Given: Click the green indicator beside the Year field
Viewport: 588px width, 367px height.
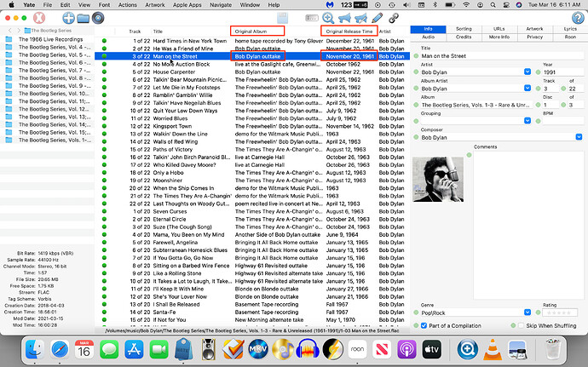Looking at the screenshot, I should coord(538,72).
